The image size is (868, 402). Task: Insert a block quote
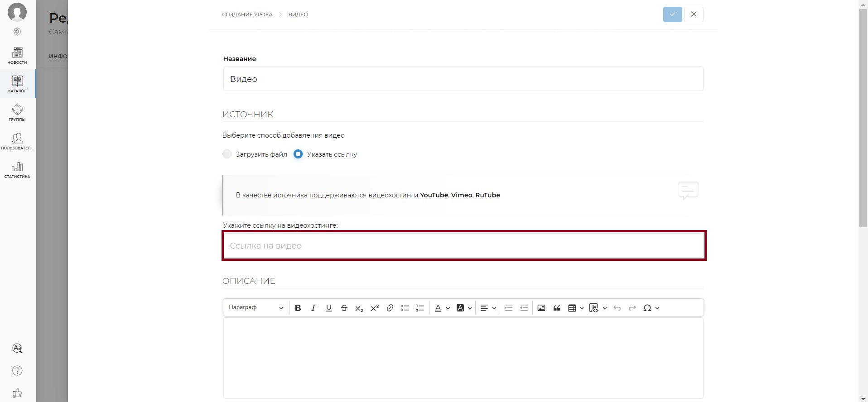[557, 308]
